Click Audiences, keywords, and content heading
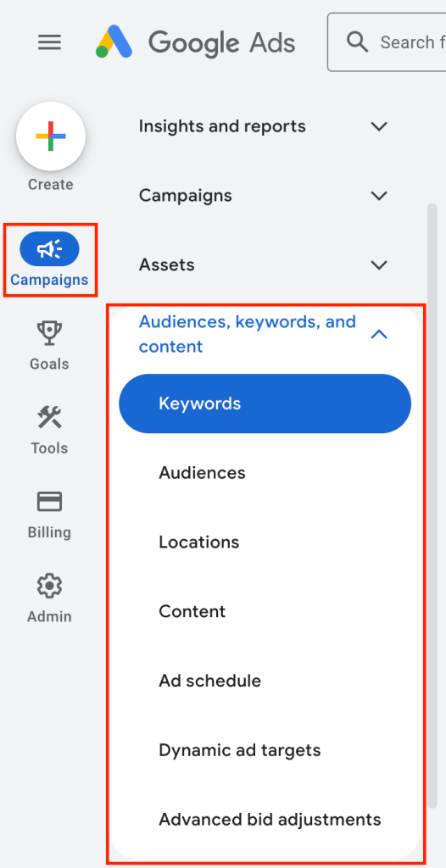This screenshot has width=446, height=868. [x=247, y=334]
